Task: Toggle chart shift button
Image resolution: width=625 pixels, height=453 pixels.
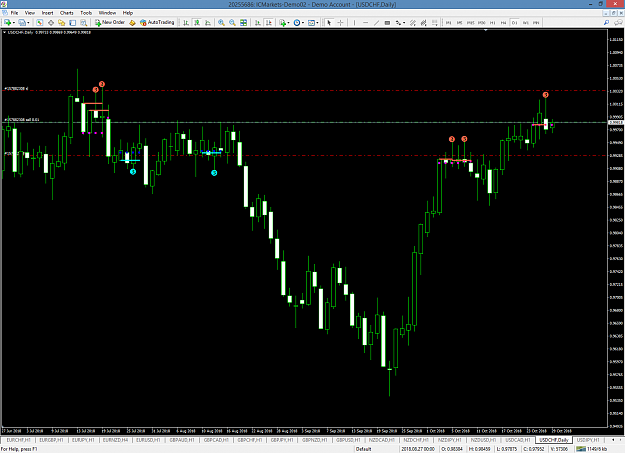Action: [269, 23]
